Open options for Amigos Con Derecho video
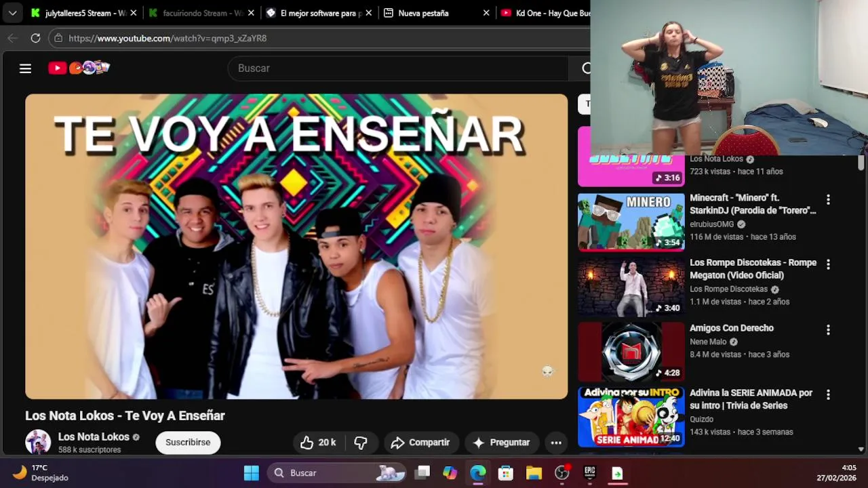The height and width of the screenshot is (488, 868). point(828,329)
